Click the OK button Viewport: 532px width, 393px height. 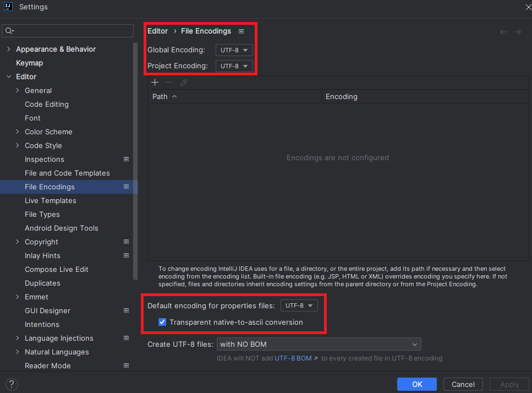417,384
